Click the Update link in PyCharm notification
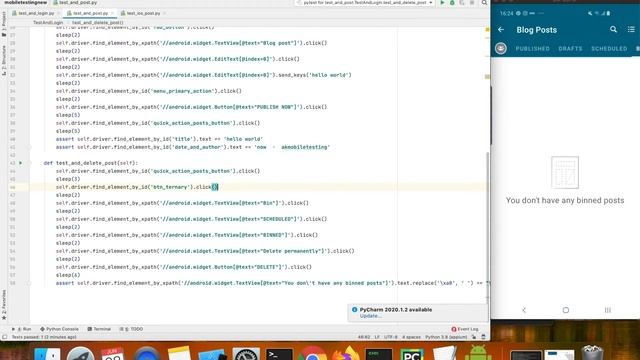Viewport: 640px width, 360px height. [x=370, y=316]
